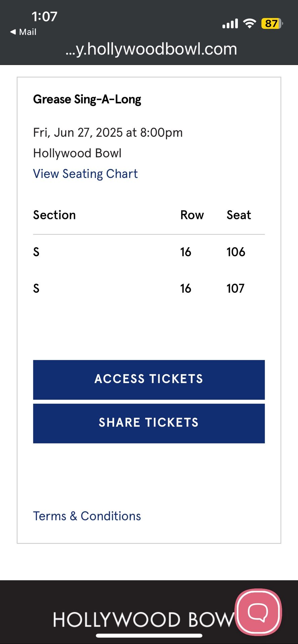Open the Terms & Conditions link
The width and height of the screenshot is (298, 644).
point(87,516)
